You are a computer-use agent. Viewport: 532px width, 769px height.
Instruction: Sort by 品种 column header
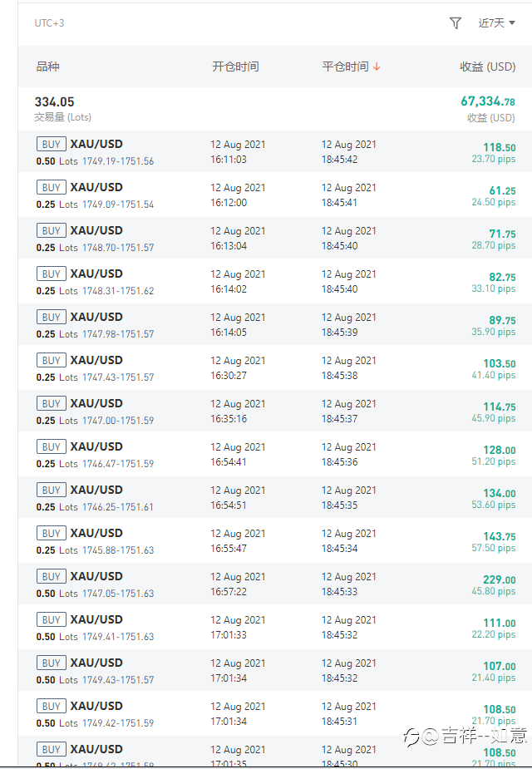[47, 67]
